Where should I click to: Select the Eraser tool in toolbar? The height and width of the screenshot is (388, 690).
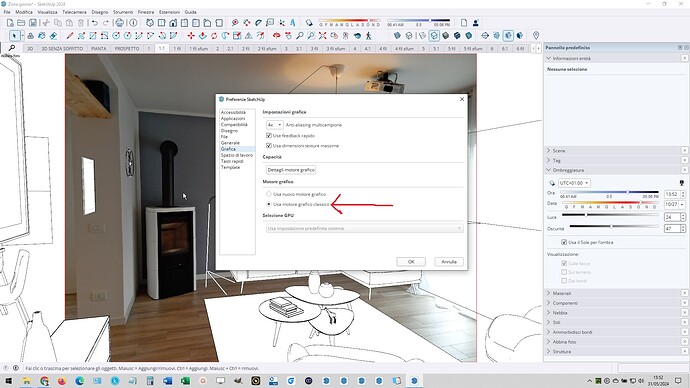[x=54, y=36]
